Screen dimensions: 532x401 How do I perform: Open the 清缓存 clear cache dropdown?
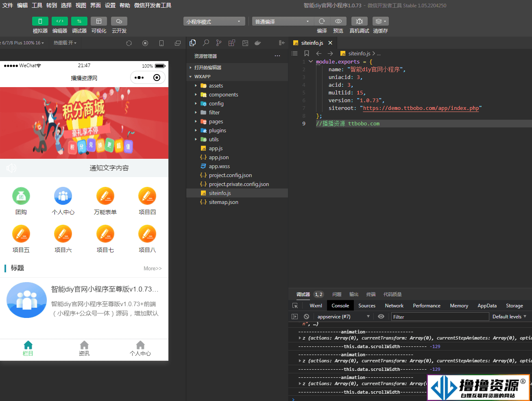pyautogui.click(x=380, y=21)
